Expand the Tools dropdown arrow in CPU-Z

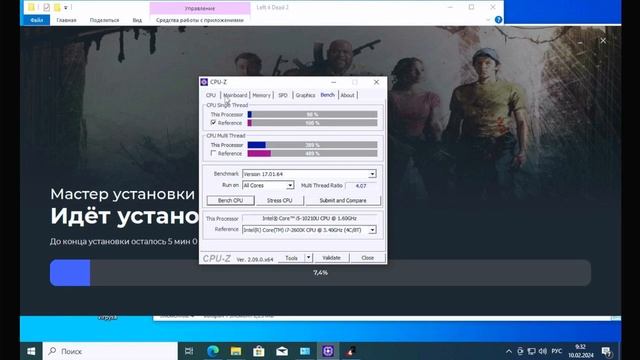click(309, 258)
